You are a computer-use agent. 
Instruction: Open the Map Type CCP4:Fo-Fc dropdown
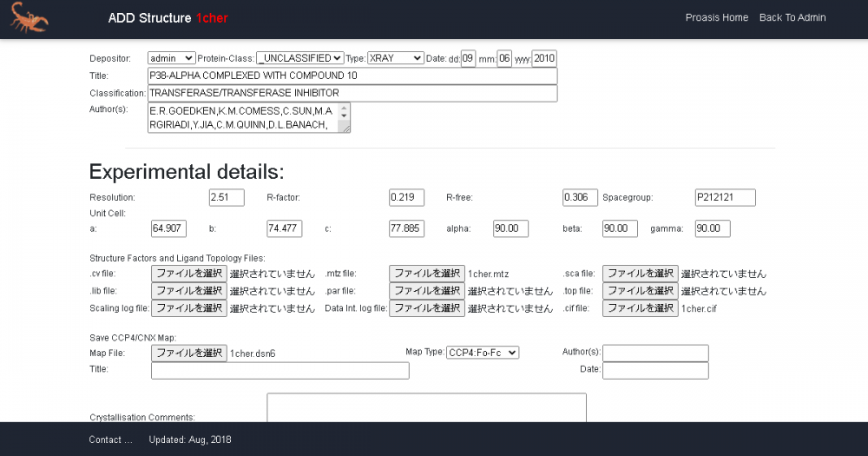point(482,352)
